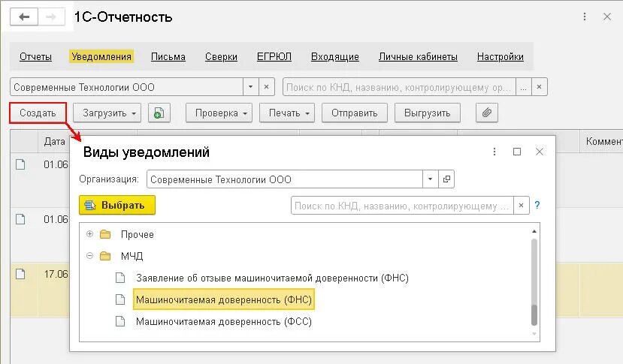623x364 pixels.
Task: Click the Выгрузить button
Action: click(x=428, y=113)
